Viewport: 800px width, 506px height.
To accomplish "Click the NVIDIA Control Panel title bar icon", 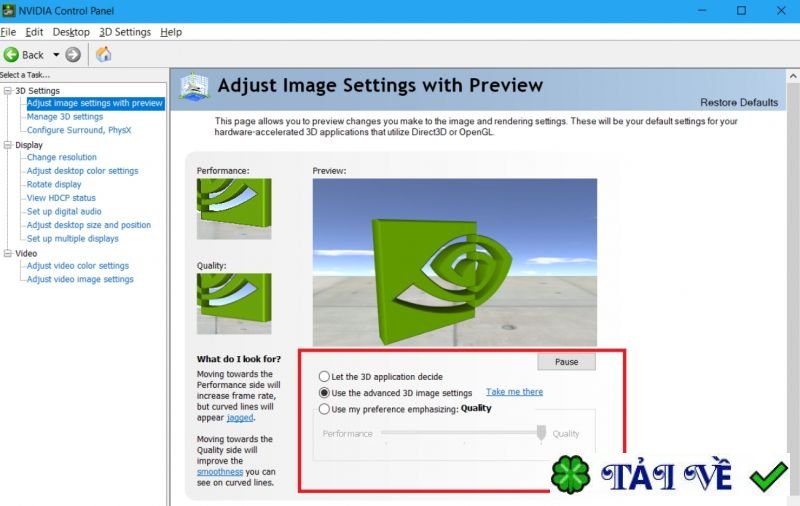I will (x=8, y=10).
